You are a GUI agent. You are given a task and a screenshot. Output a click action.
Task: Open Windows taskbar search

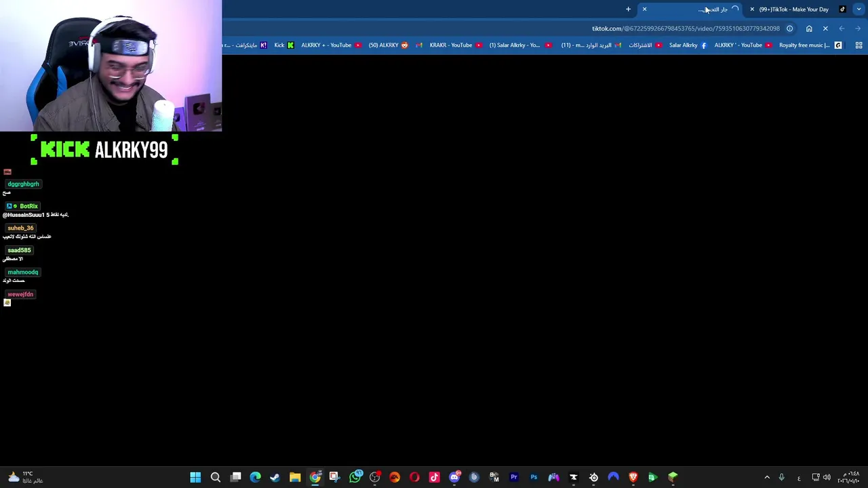pos(216,477)
